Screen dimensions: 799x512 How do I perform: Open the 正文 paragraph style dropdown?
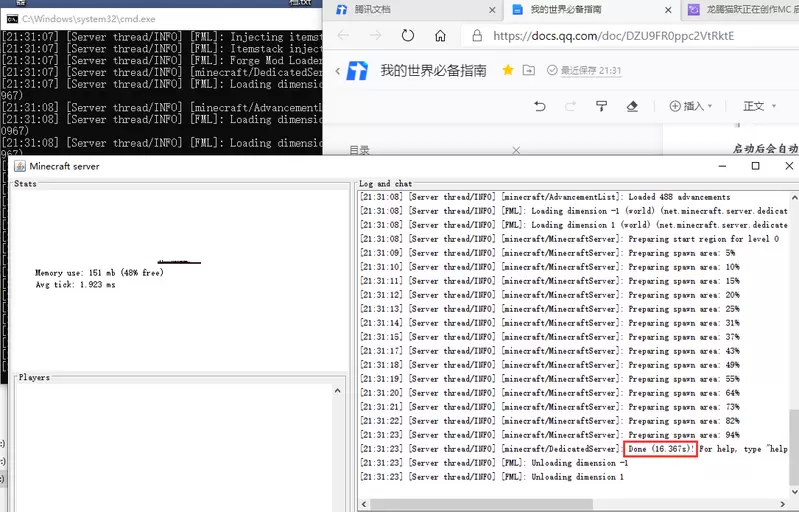(759, 106)
